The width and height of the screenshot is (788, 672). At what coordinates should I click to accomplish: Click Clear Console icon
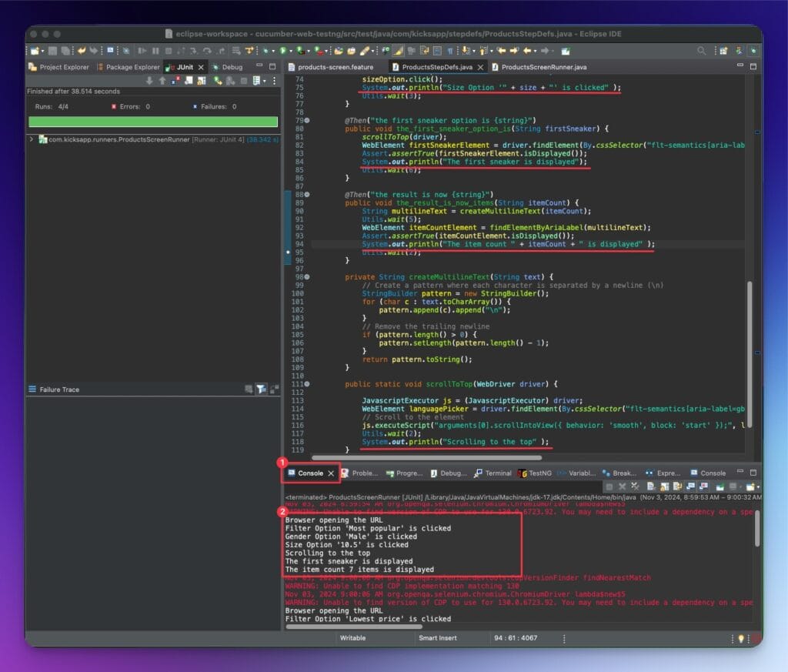pyautogui.click(x=651, y=486)
